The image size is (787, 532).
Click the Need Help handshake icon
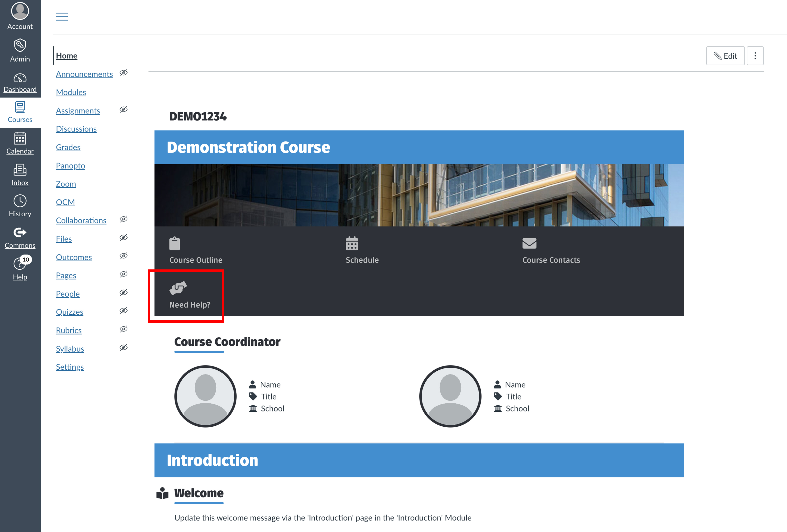coord(178,288)
